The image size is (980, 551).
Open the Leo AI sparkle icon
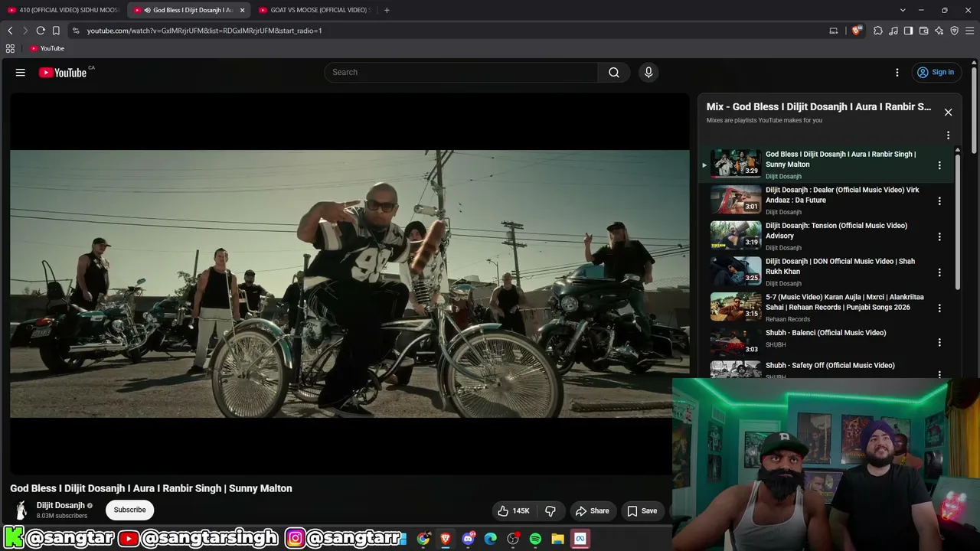tap(939, 31)
